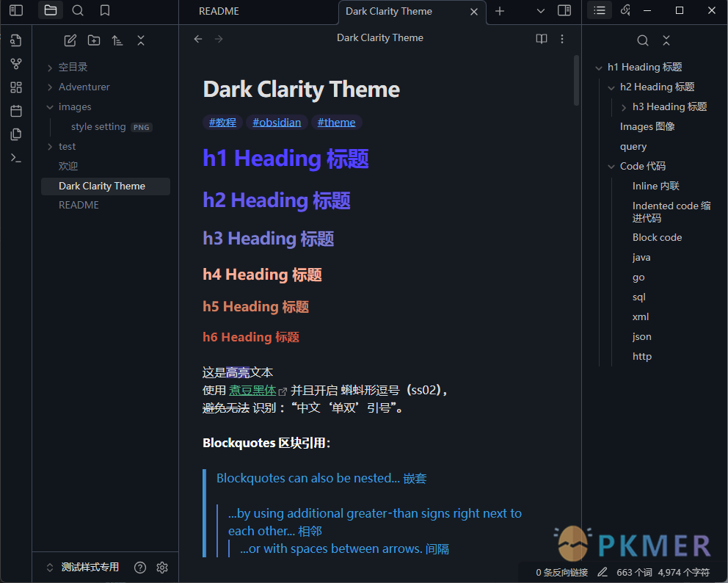Jump to Images 图像 in outline

647,126
